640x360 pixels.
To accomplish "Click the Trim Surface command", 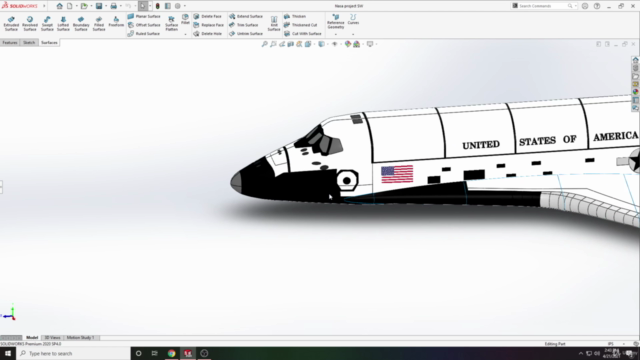I will [244, 25].
